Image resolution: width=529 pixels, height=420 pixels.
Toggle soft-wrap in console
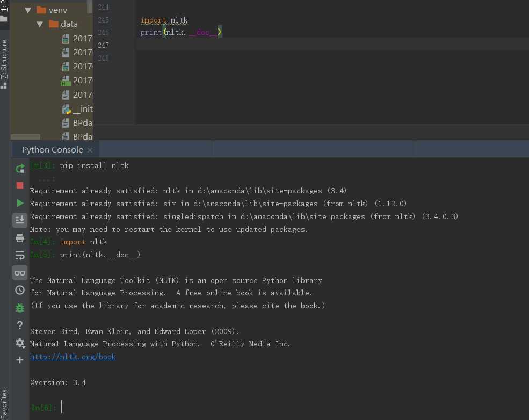click(20, 255)
